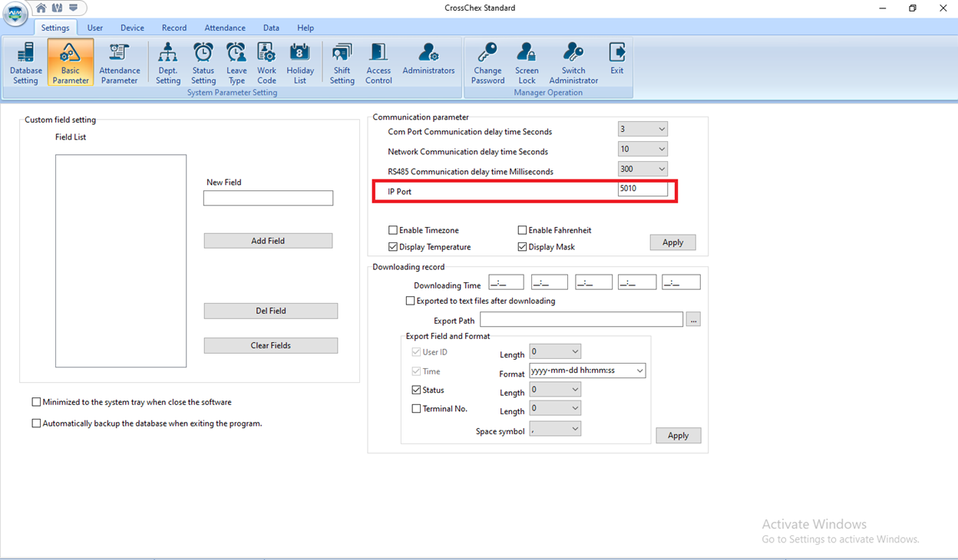Switch to the Device tab
Image resolution: width=958 pixels, height=560 pixels.
(132, 28)
